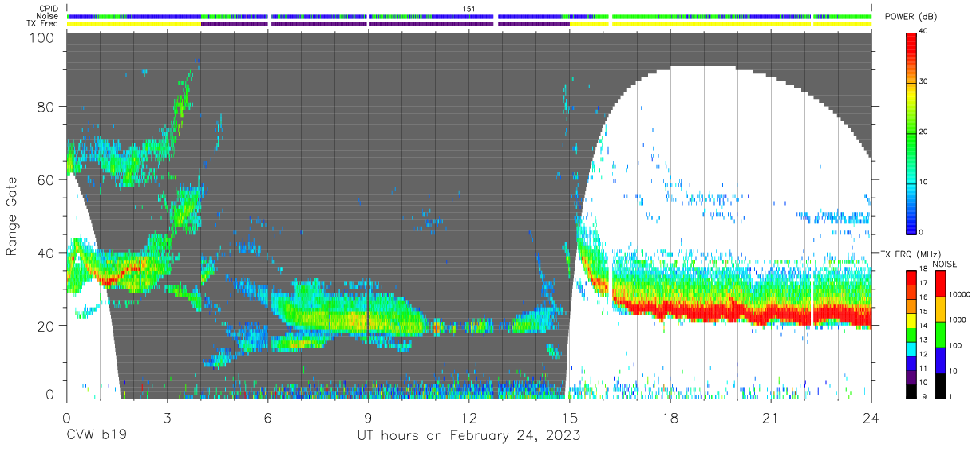Click the purple TX Freq strip between hours 4 and 6
980x452 pixels.
coord(235,24)
